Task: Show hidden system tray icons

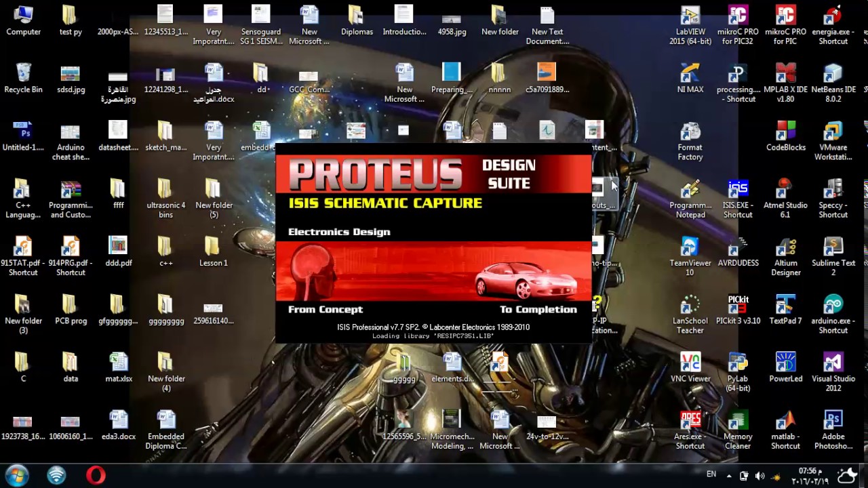Action: (x=729, y=476)
